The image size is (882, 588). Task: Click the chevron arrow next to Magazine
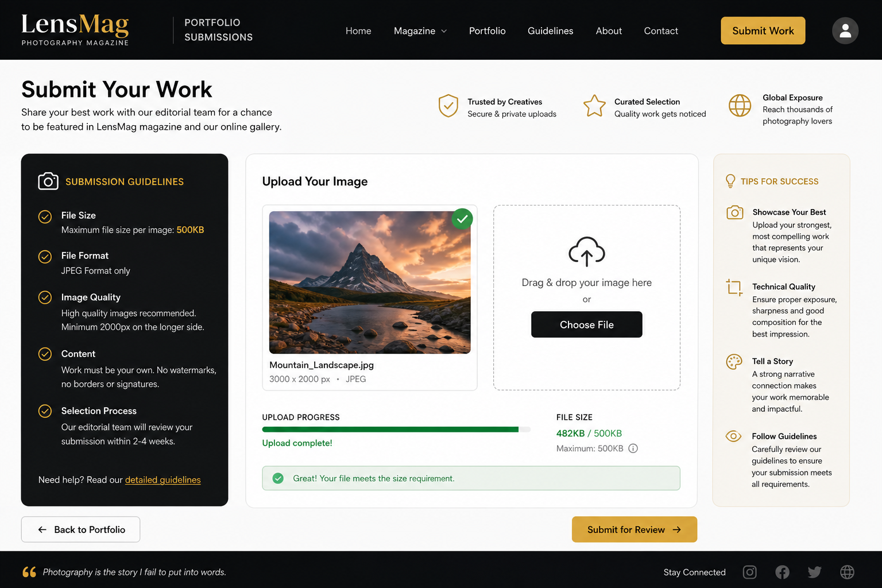coord(444,32)
